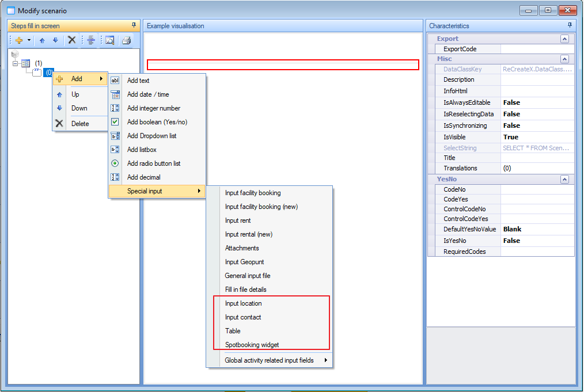Click the center alignment toolbar icon
The image size is (584, 392).
click(90, 40)
